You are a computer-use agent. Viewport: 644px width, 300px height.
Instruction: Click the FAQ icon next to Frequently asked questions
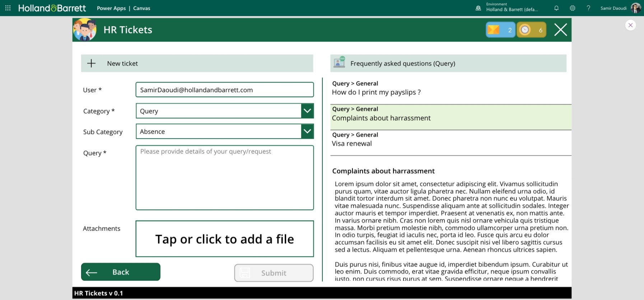click(x=339, y=62)
